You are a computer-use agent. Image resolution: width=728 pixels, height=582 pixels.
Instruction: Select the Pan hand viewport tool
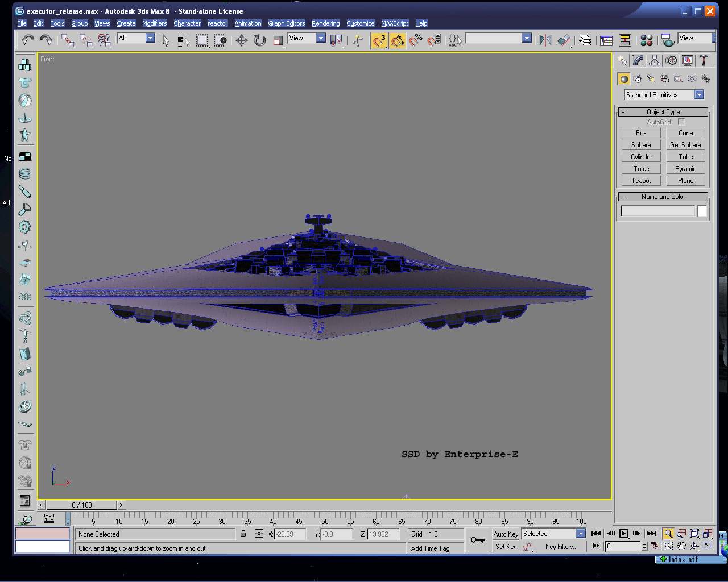pos(681,546)
